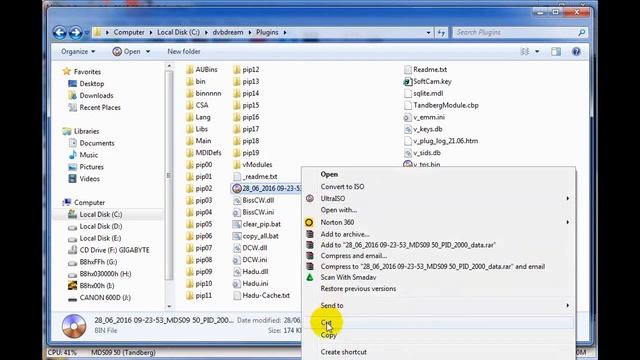
Task: Expand the UltraISO submenu arrow
Action: coord(567,198)
